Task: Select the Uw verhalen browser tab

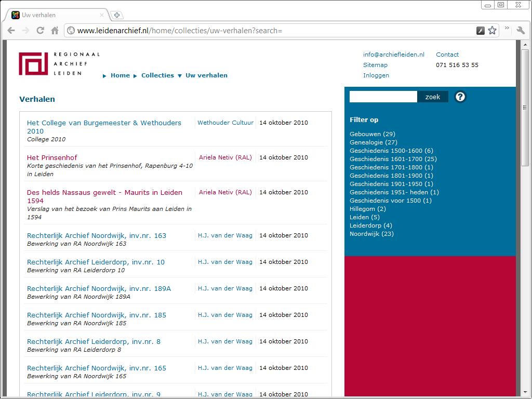Action: pyautogui.click(x=58, y=15)
